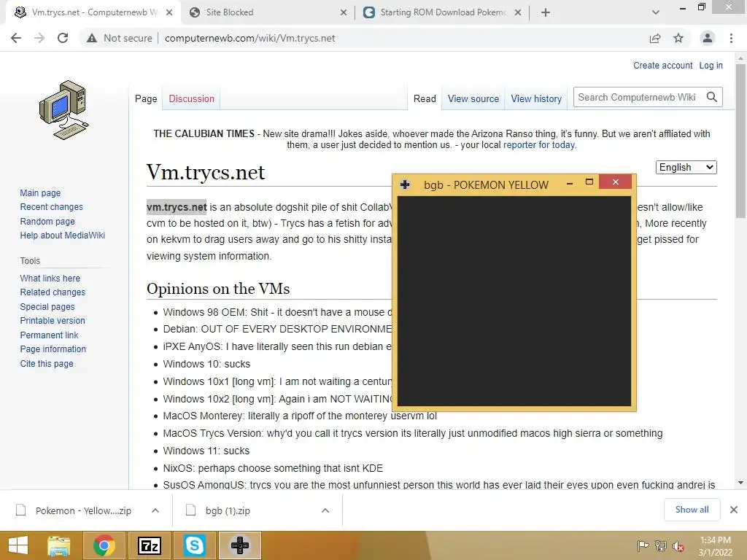This screenshot has height=560, width=747.
Task: Open the Windows Start button
Action: coord(18,545)
